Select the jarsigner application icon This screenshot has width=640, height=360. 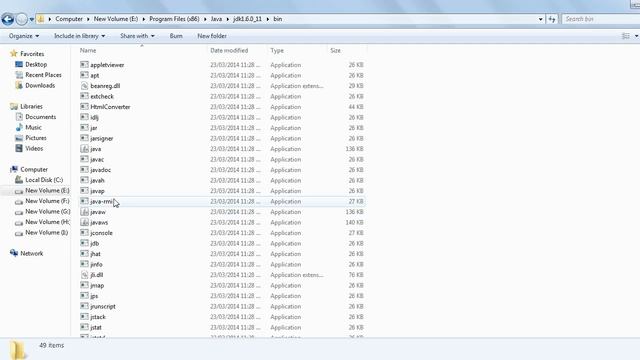(x=84, y=138)
